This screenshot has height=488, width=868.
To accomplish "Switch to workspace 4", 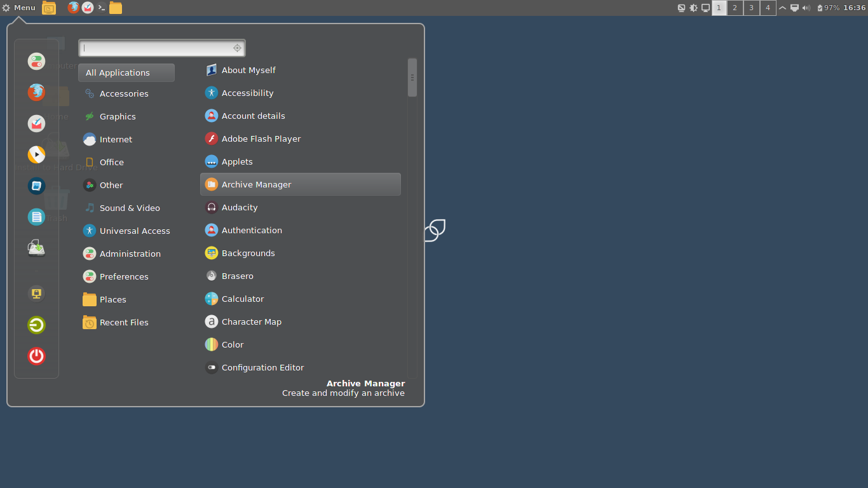I will [768, 8].
